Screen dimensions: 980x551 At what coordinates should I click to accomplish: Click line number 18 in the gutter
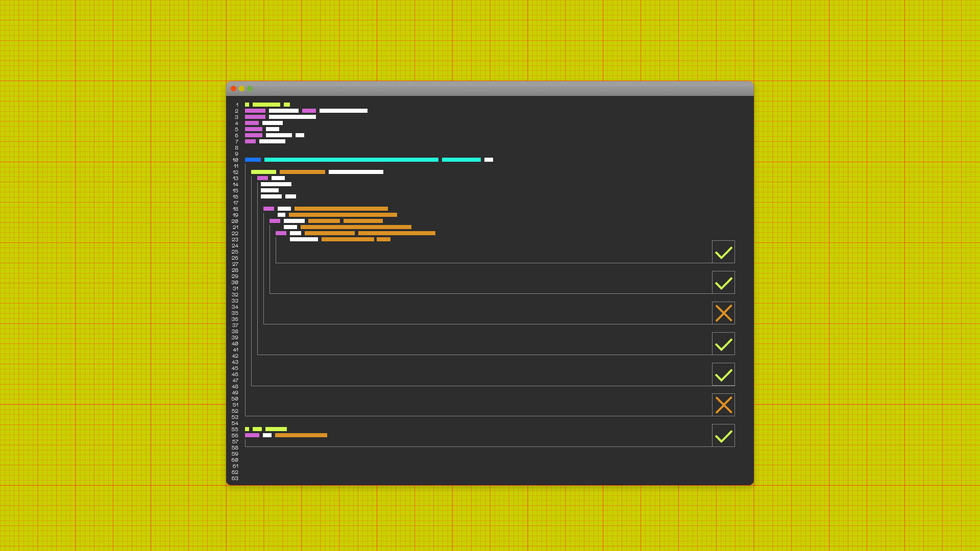(x=235, y=209)
